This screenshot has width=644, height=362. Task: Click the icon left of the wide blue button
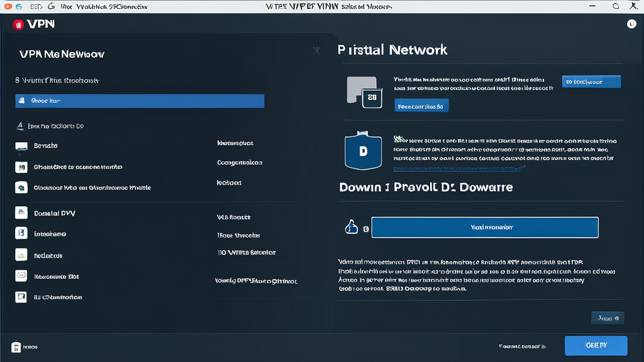352,228
